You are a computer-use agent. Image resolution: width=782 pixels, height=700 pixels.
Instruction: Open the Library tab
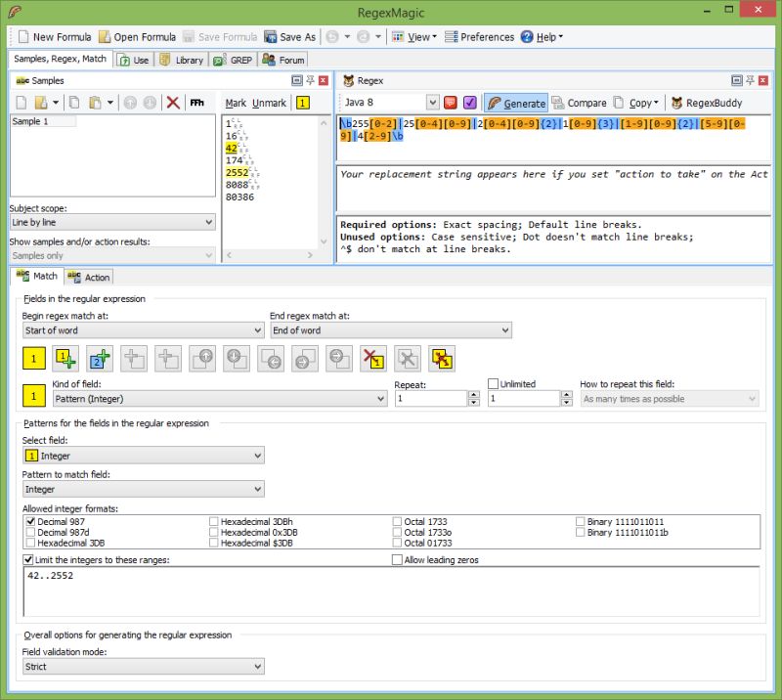(x=190, y=59)
